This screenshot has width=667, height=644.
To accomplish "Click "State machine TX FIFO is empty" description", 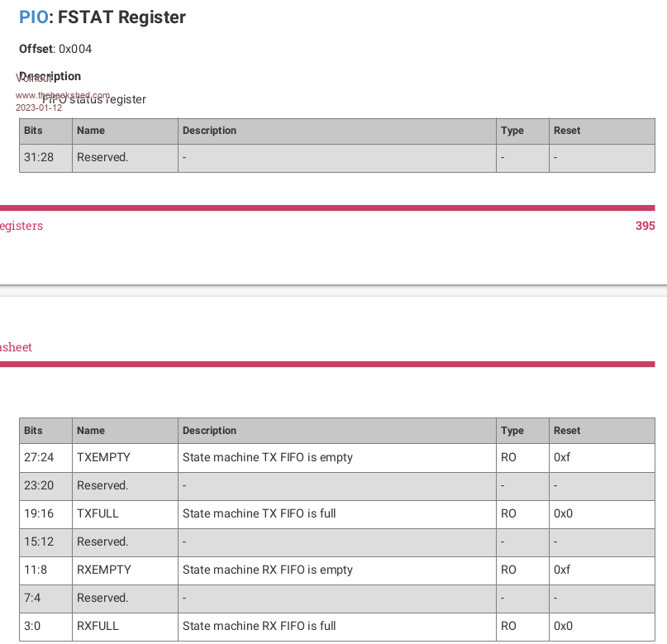I will coord(267,457).
